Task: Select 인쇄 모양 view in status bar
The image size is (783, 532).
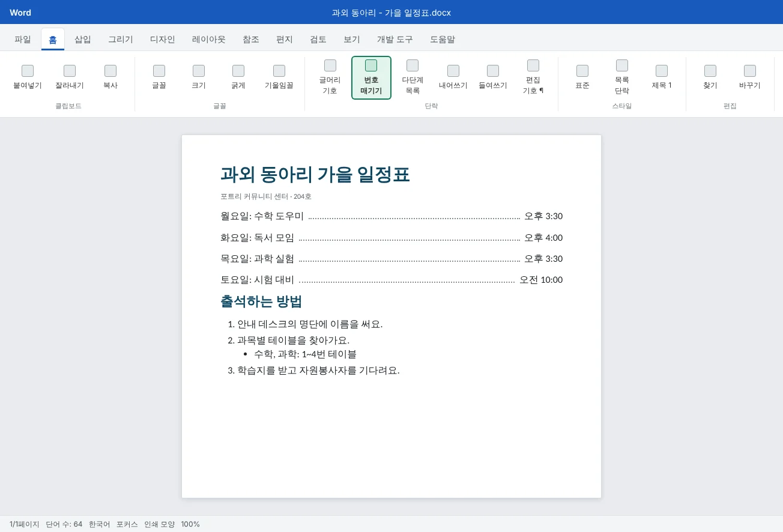Action: point(160,524)
